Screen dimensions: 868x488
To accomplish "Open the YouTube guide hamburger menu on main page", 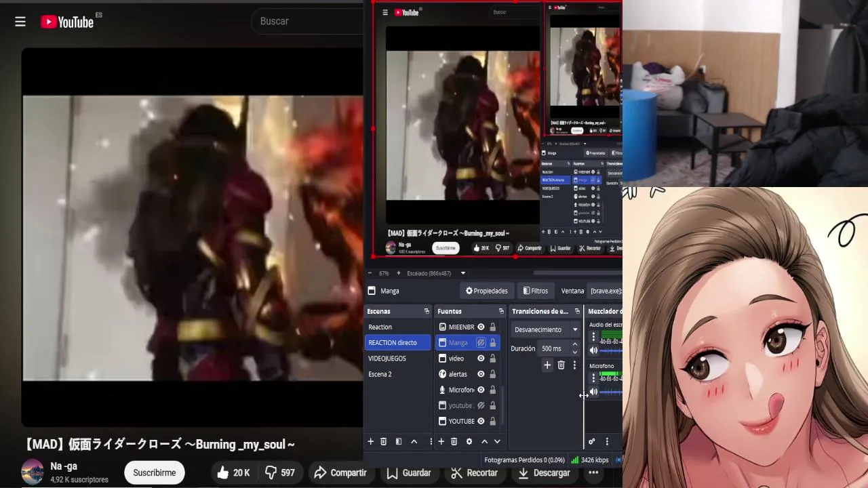I will coord(20,22).
